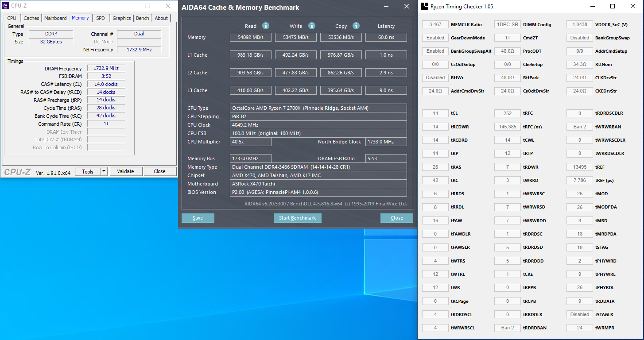Click the Memory Read 54092 MB/s result
Viewport: 644px width, 340px height.
click(251, 37)
